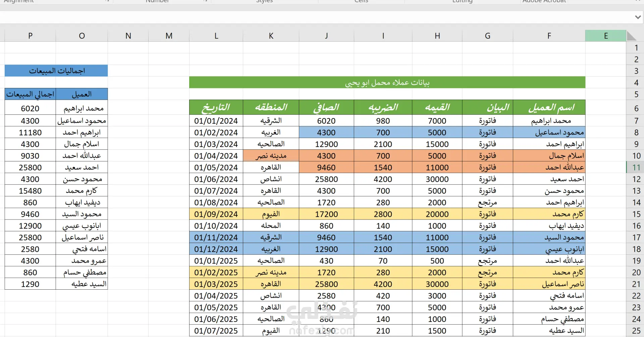Click the اجماليات المبيعات blue header cell
Image resolution: width=644 pixels, height=337 pixels.
(56, 71)
